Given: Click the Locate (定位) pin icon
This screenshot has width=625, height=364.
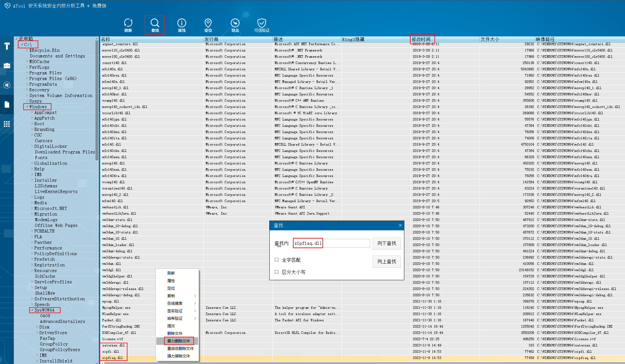Looking at the screenshot, I should (208, 23).
